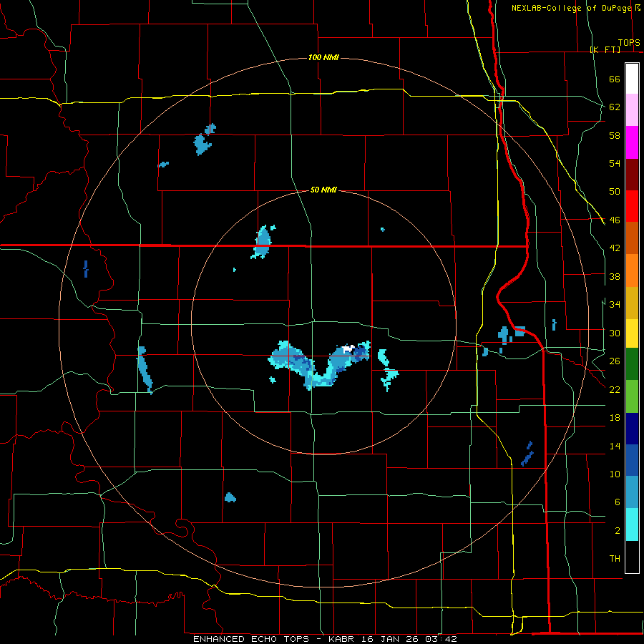
Task: Click the white pixel in the central echo
Action: (x=348, y=349)
